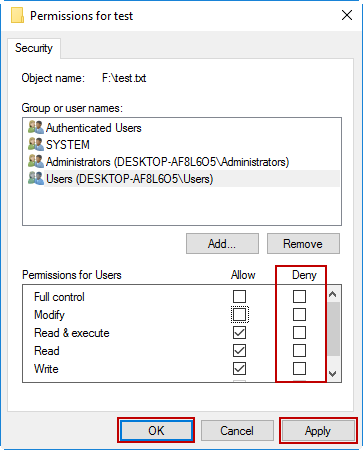This screenshot has height=450, width=363.
Task: Click the Deny column header
Action: 304,275
